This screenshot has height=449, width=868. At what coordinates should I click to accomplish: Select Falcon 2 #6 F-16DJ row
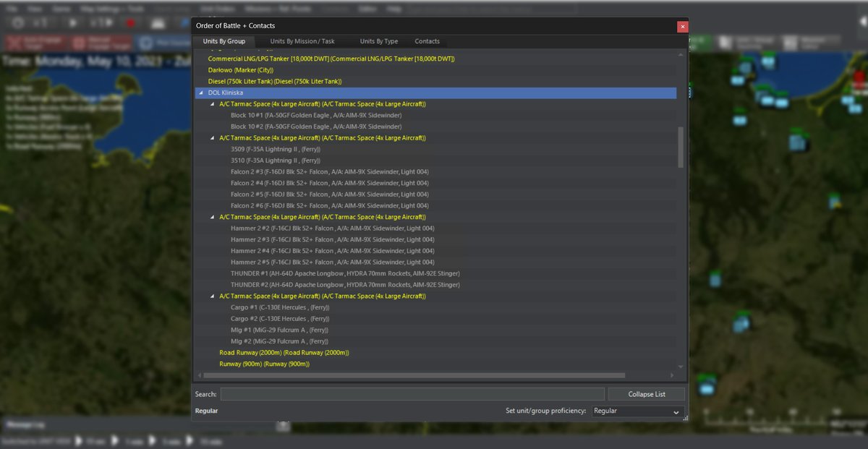[x=435, y=206]
